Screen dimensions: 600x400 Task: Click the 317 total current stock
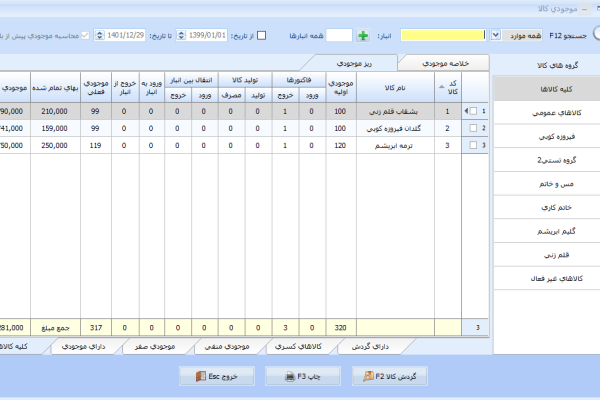pyautogui.click(x=96, y=328)
